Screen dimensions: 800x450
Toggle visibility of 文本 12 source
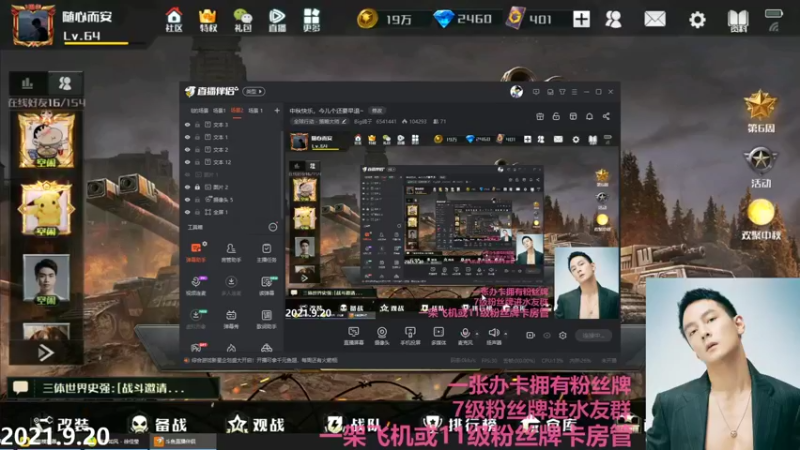(x=188, y=162)
